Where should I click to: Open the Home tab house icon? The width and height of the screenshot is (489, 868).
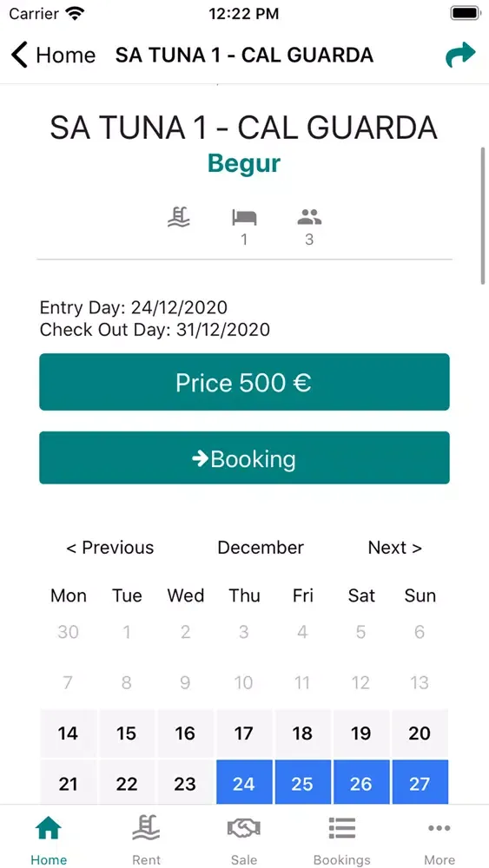coord(49,828)
